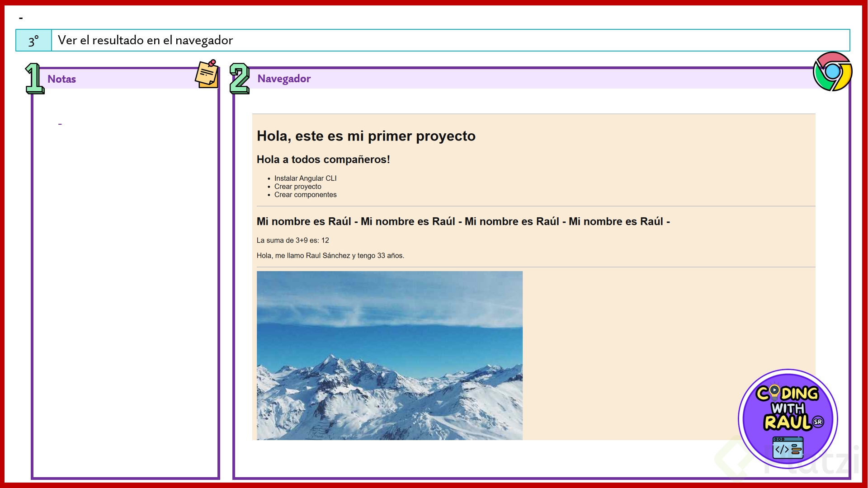Image resolution: width=868 pixels, height=488 pixels.
Task: Select the Navegador panel header
Action: click(x=284, y=79)
